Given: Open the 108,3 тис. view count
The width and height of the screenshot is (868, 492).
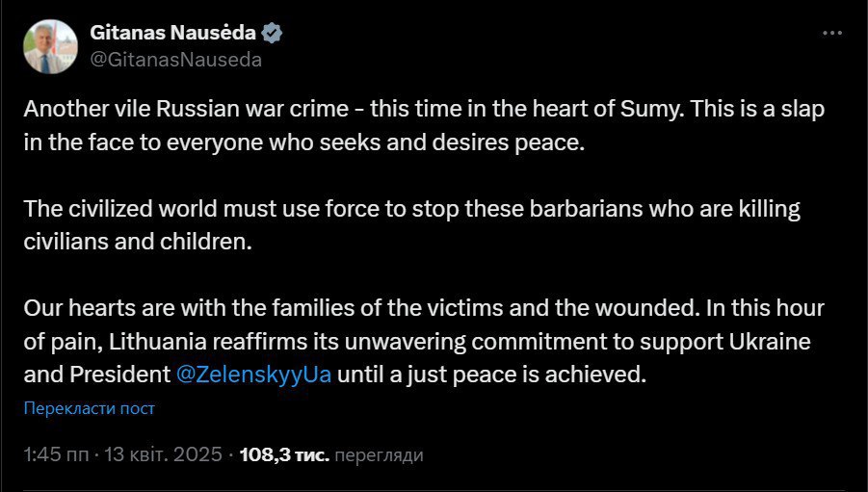Looking at the screenshot, I should [283, 453].
